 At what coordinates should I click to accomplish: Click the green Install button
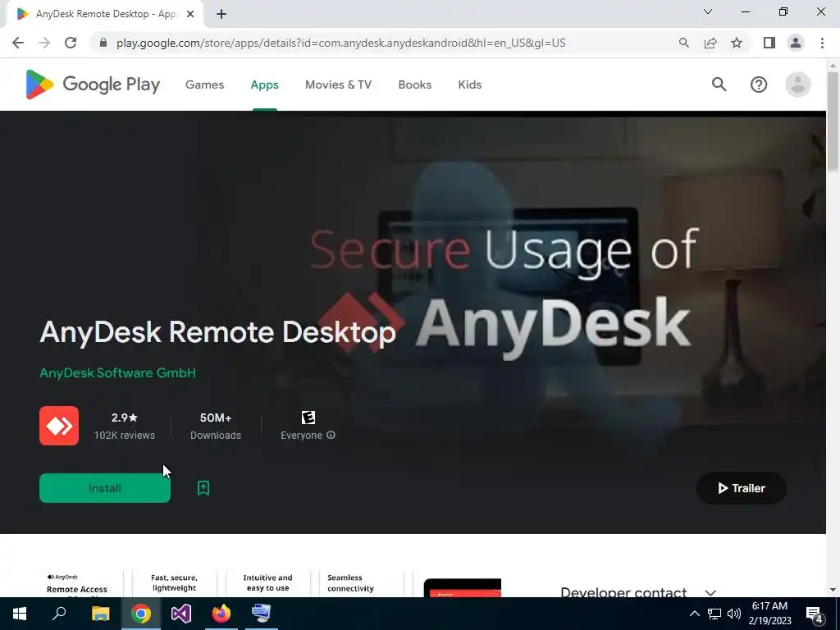click(105, 488)
